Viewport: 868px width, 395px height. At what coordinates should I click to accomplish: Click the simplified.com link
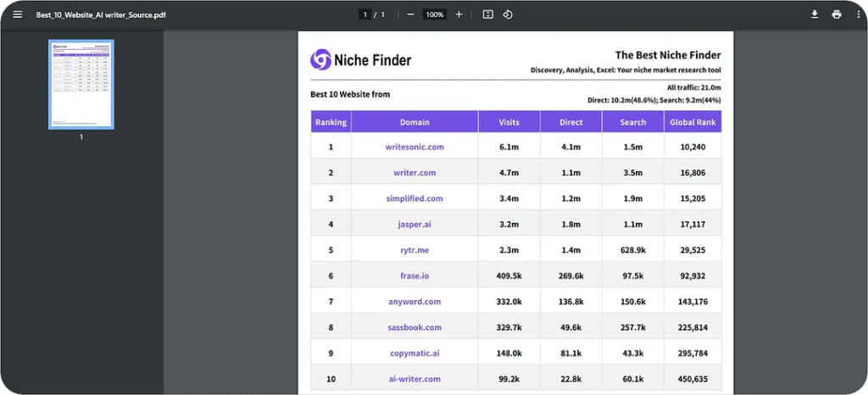[x=415, y=198]
